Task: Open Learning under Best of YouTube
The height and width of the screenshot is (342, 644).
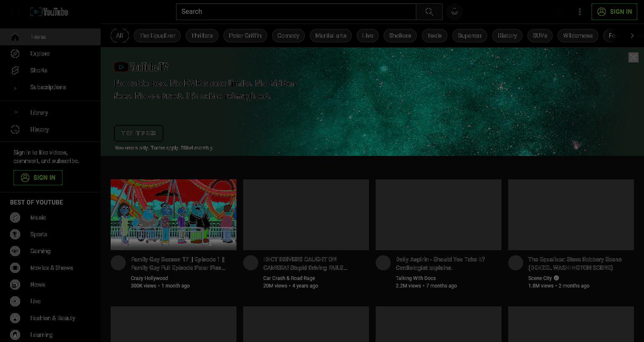Action: point(50,335)
